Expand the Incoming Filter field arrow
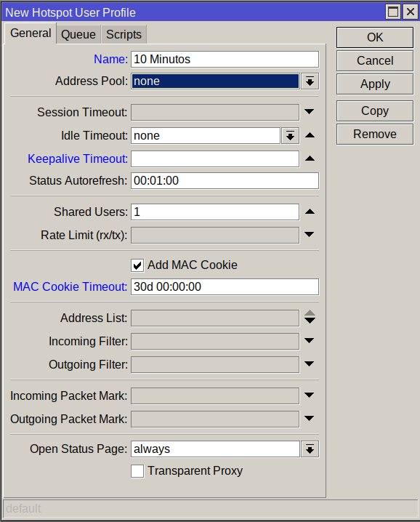Image resolution: width=420 pixels, height=522 pixels. point(309,340)
